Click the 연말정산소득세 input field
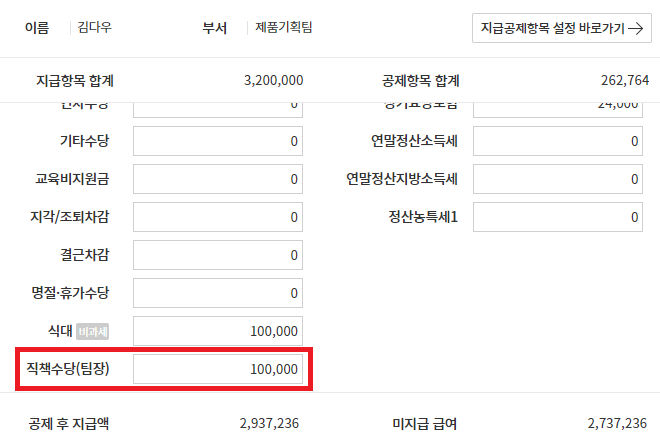This screenshot has height=447, width=660. click(x=557, y=142)
